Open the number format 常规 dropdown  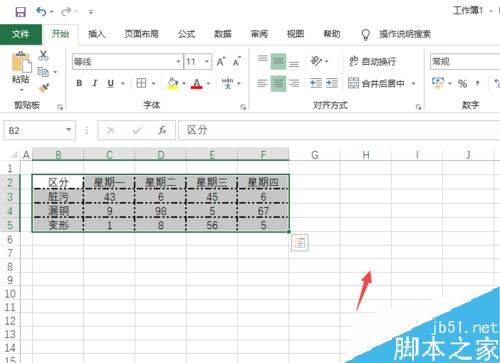point(465,62)
